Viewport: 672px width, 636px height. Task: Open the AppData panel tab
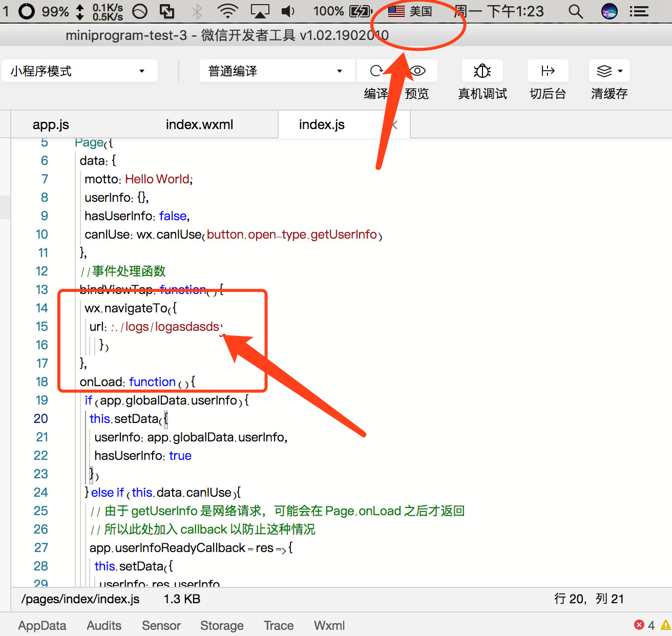pos(43,625)
